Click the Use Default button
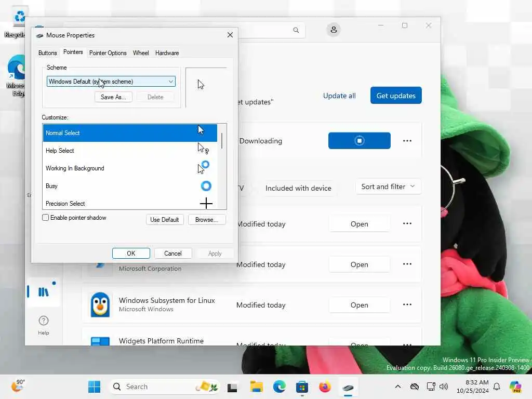Screen dimensions: 532x399 coord(165,220)
